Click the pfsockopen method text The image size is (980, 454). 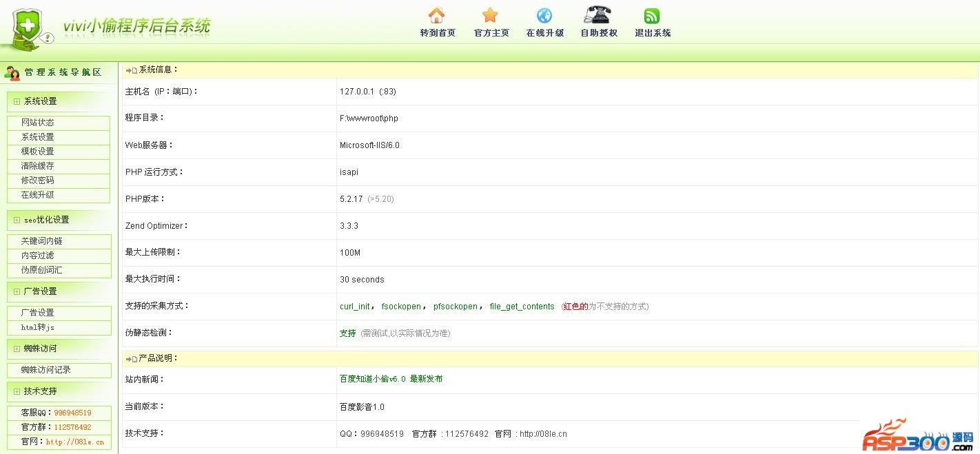[456, 307]
